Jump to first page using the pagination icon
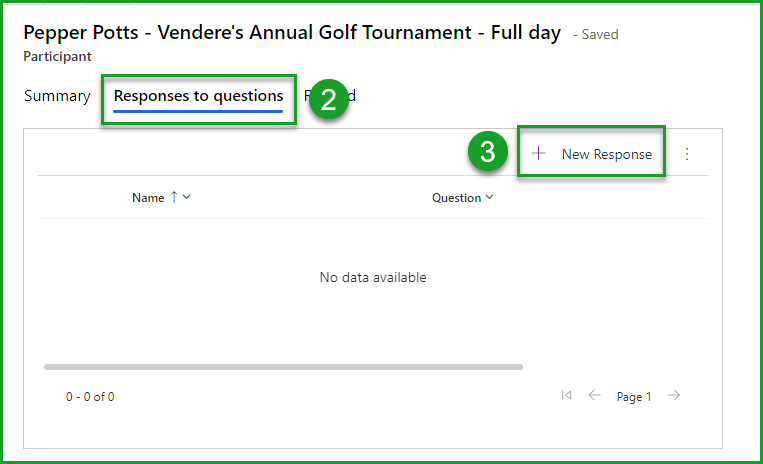The width and height of the screenshot is (763, 464). click(x=567, y=396)
